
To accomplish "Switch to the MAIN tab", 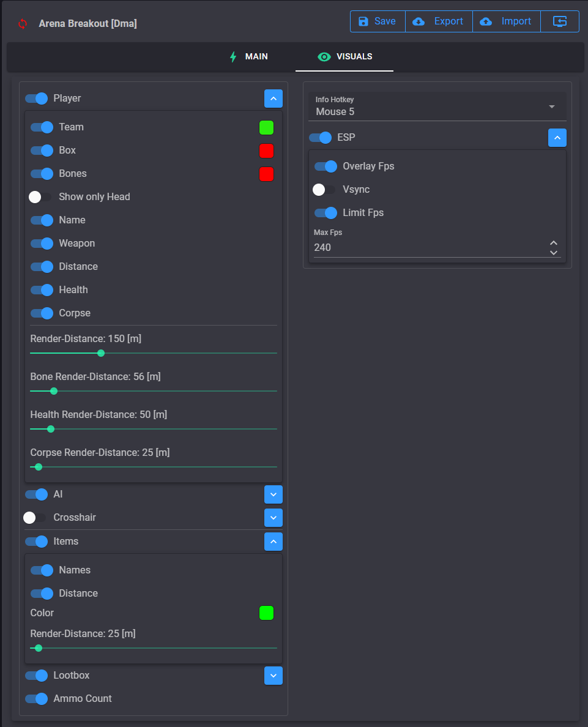I will point(249,57).
